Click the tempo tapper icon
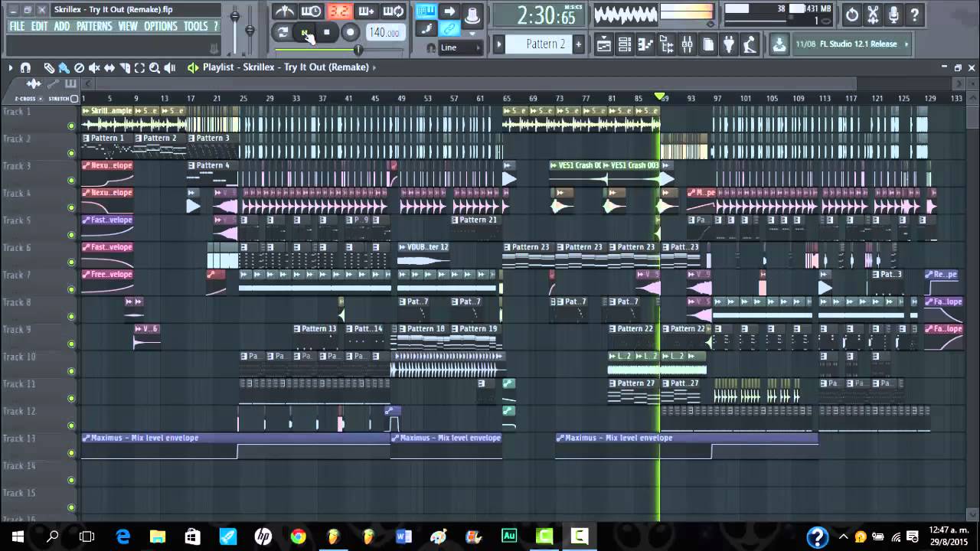The image size is (980, 551). pyautogui.click(x=750, y=45)
